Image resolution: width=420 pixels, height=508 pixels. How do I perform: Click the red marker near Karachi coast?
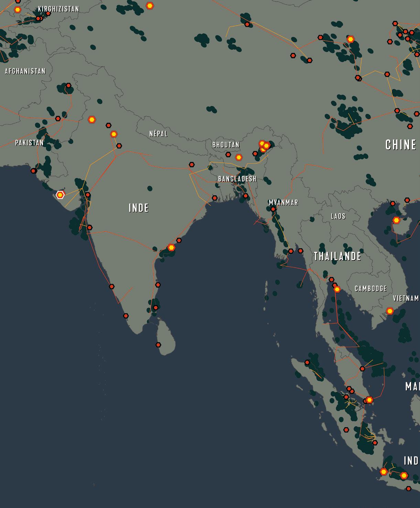pos(33,171)
